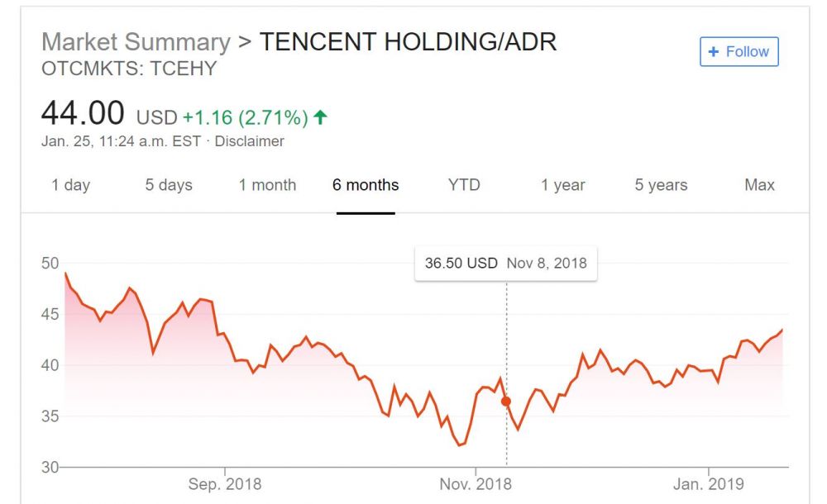Click the TENCENT HOLDING/ADR title
Image resolution: width=827 pixels, height=504 pixels.
point(408,42)
